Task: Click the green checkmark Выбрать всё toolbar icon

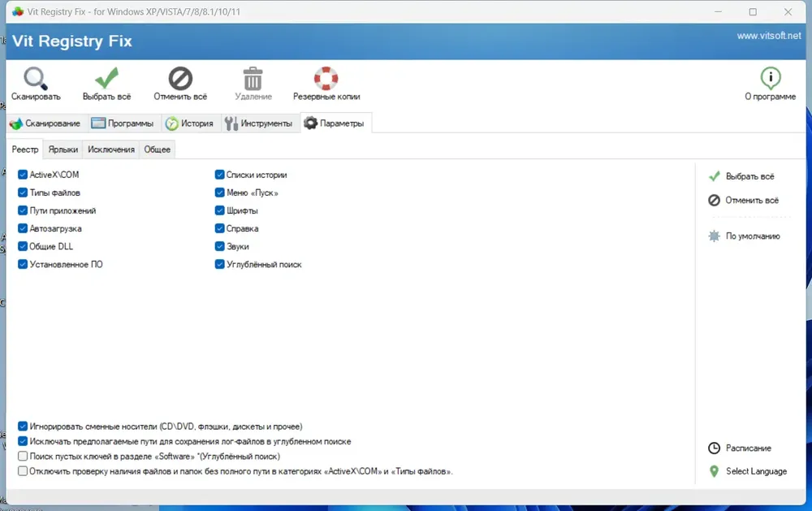Action: coord(106,79)
